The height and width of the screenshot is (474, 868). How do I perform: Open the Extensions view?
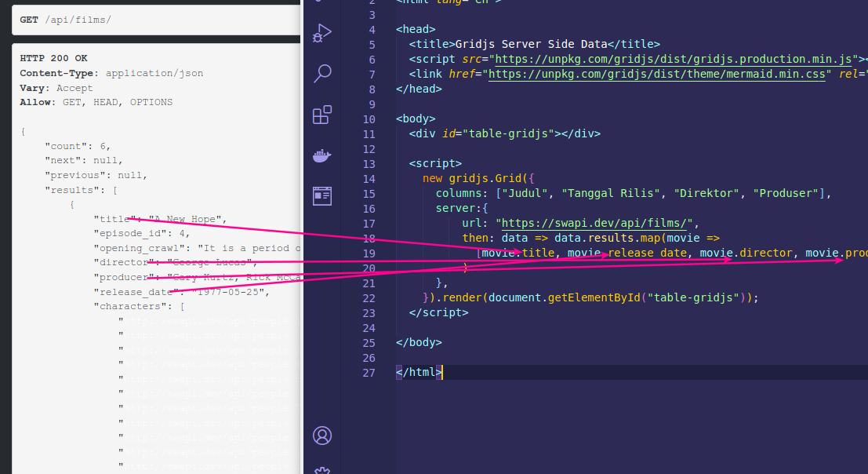[321, 115]
